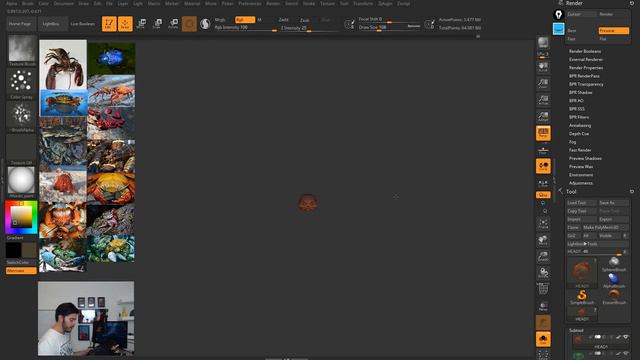Screen dimensions: 640x360
Task: Click the Export button in Tool palette
Action: click(613, 219)
